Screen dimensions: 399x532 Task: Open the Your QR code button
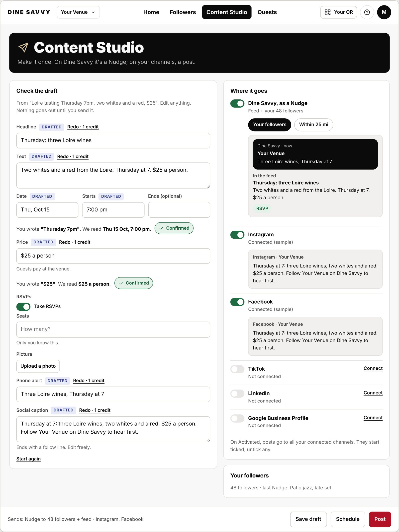(x=338, y=12)
